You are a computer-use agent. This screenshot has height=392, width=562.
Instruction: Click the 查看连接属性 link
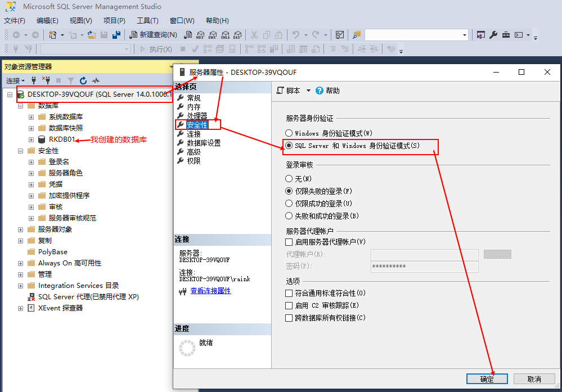point(210,291)
